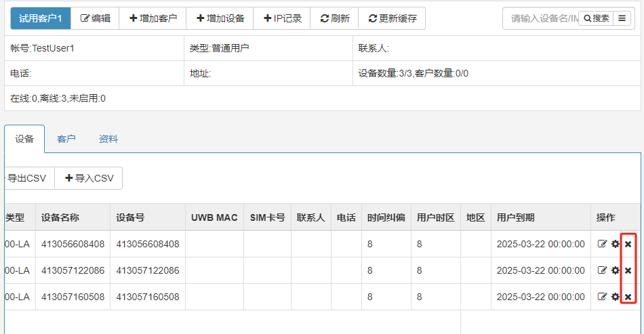Click the 更新缓存 button

point(392,18)
